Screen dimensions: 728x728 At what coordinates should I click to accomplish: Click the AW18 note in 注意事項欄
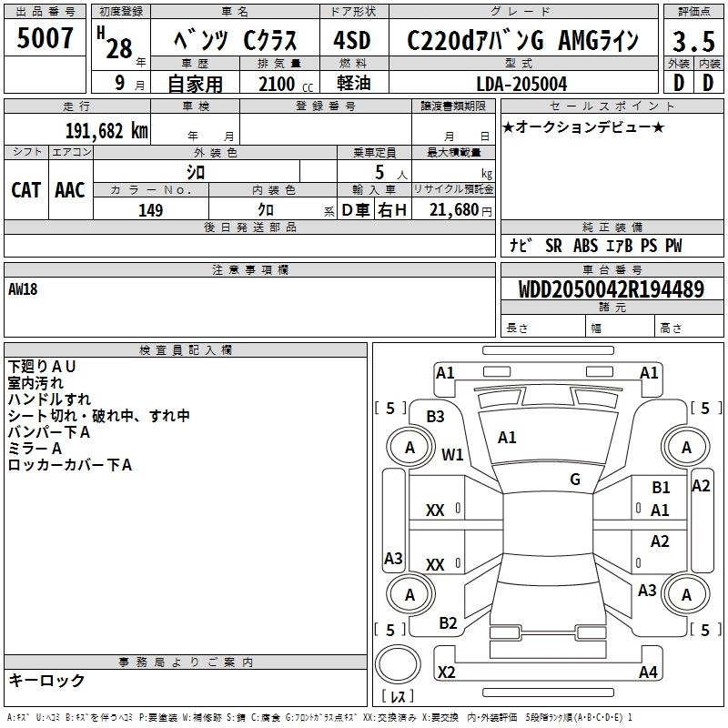(23, 289)
